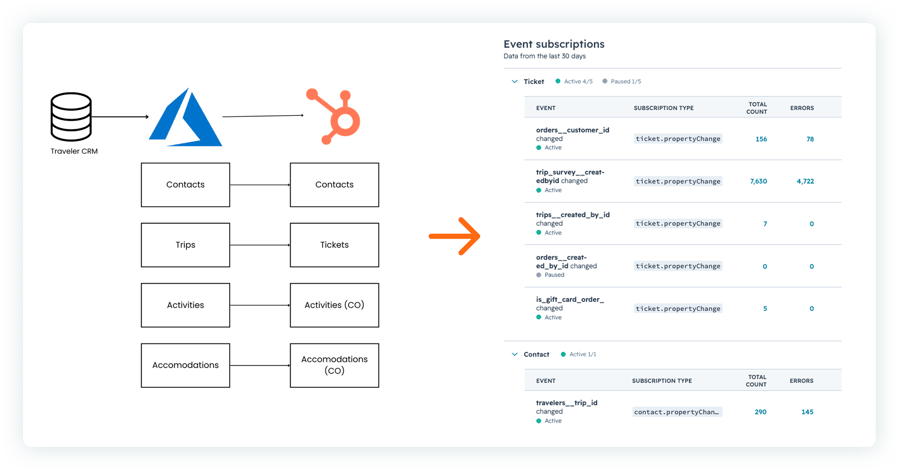The width and height of the screenshot is (900, 471).
Task: Select the HubSpot Contacts box
Action: [335, 185]
